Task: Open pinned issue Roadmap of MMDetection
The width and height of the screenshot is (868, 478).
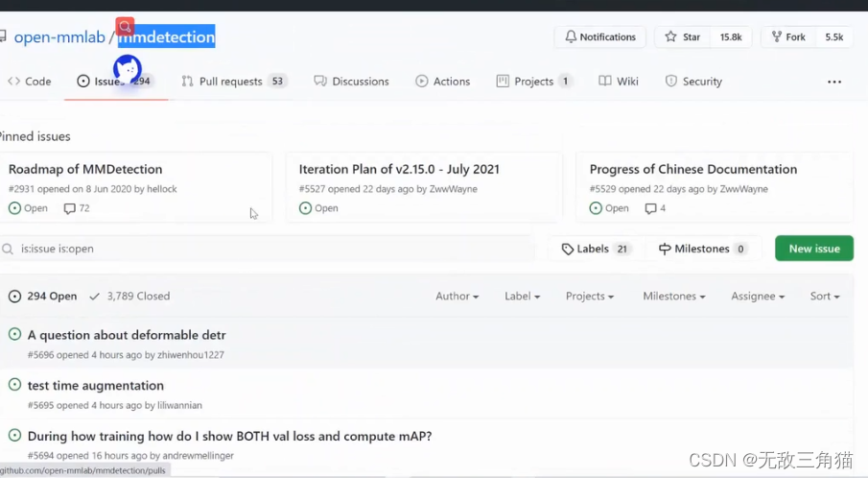Action: point(85,169)
